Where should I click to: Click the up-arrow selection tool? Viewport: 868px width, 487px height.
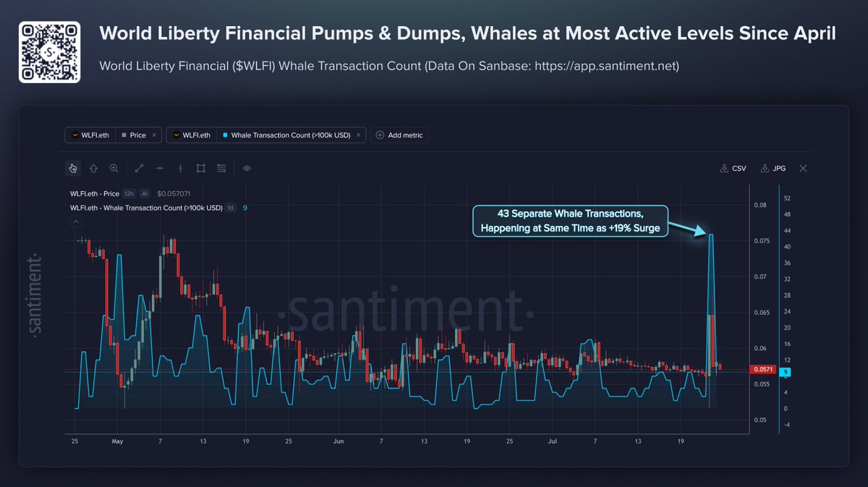tap(93, 168)
